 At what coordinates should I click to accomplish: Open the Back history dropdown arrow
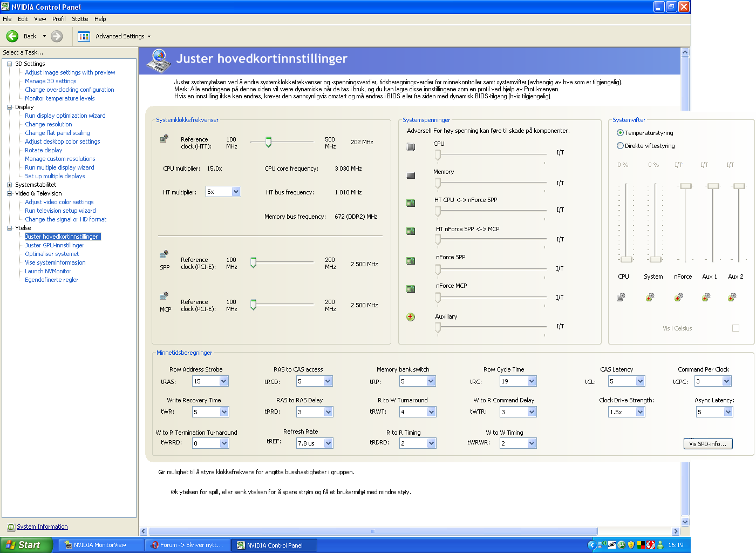point(44,36)
